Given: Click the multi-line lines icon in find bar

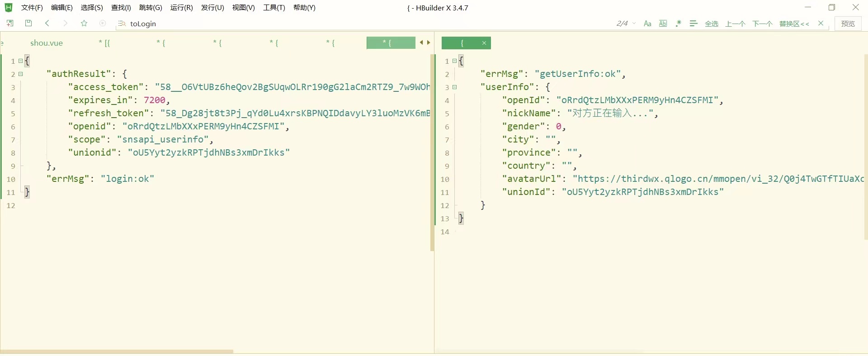Looking at the screenshot, I should click(x=693, y=24).
